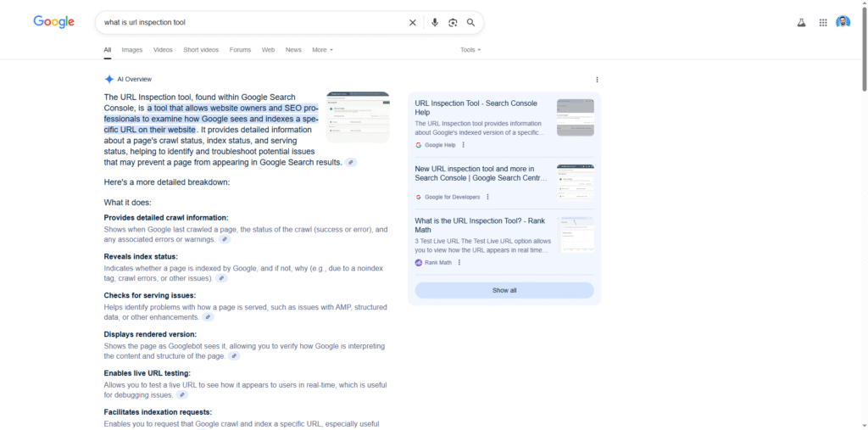This screenshot has height=430, width=868.
Task: Click the Rank Math favicon
Action: (419, 263)
